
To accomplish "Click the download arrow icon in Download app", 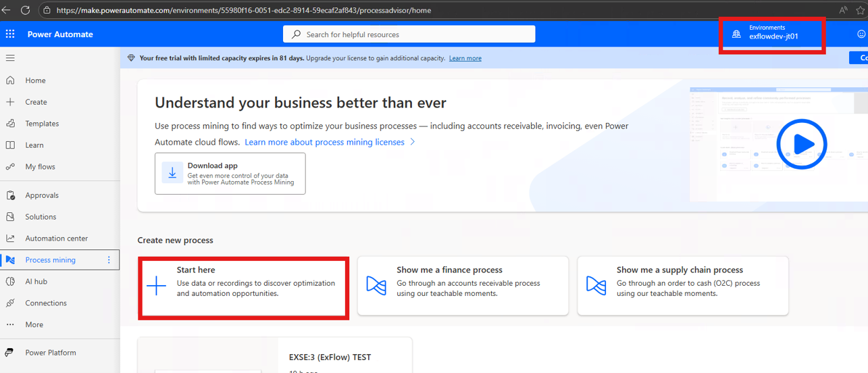I will [172, 173].
